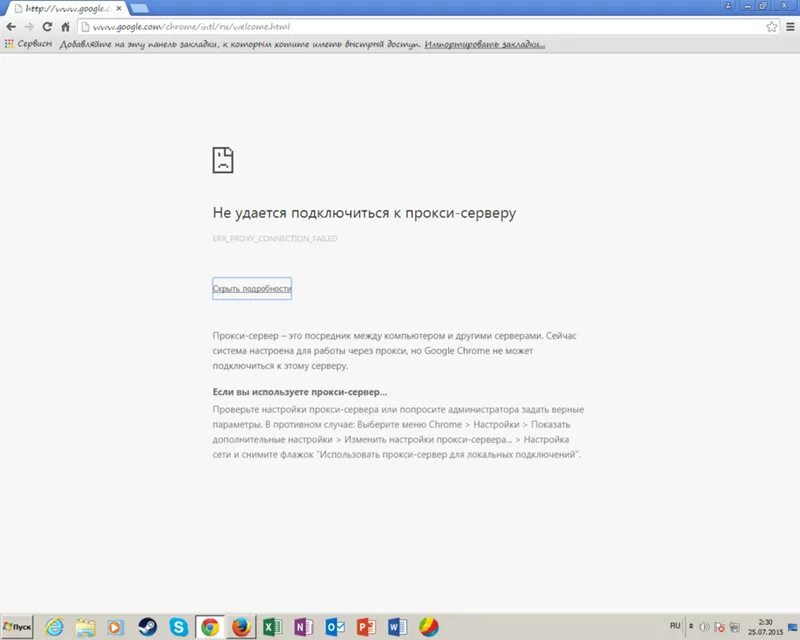800x640 pixels.
Task: Open Windows Explorer folder from the taskbar
Action: [85, 627]
